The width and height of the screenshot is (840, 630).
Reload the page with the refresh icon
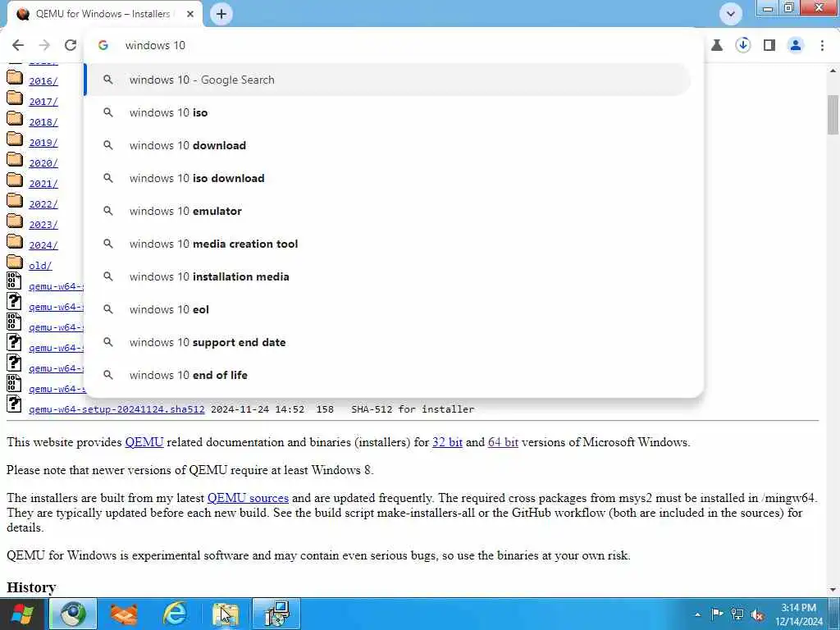71,45
